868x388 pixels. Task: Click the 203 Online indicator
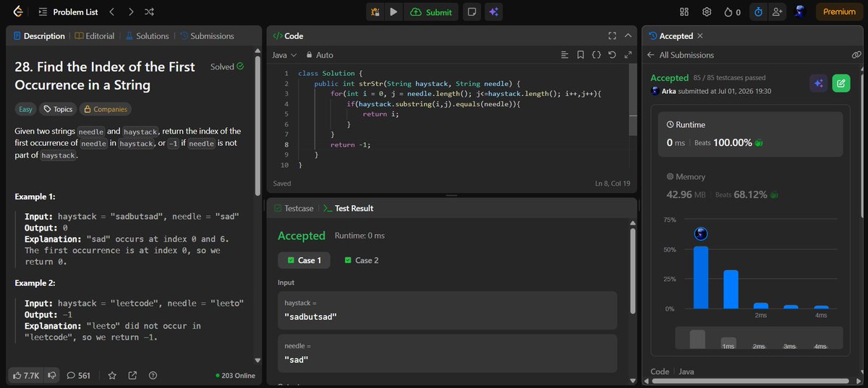236,376
